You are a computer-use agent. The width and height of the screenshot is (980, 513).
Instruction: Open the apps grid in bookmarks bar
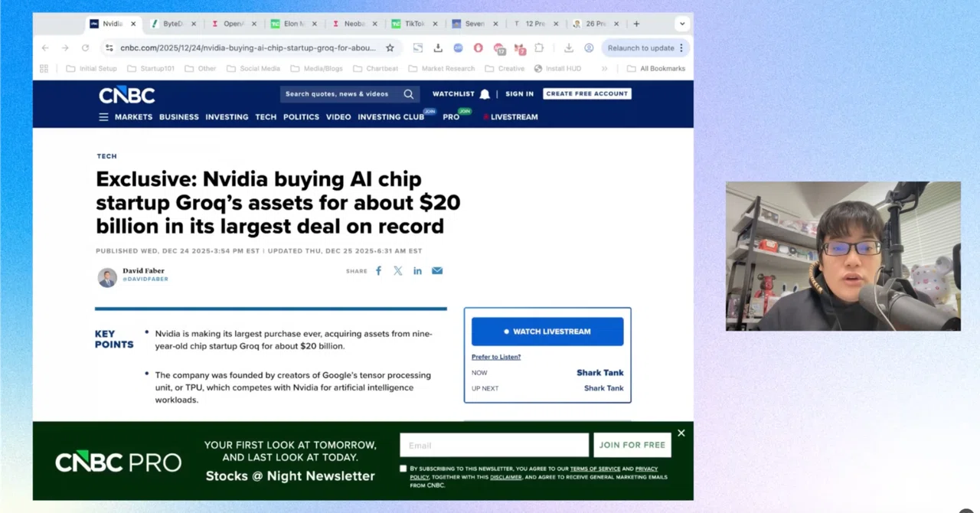[44, 68]
